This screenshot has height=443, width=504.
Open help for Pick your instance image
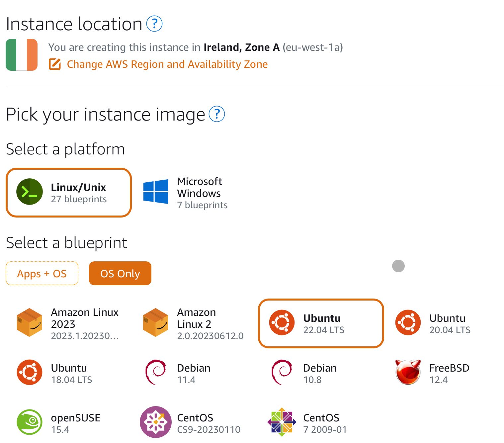click(x=217, y=114)
